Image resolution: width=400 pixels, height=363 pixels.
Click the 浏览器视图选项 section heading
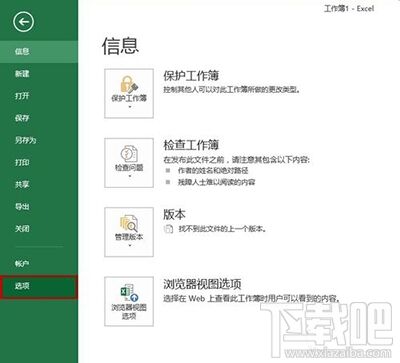(202, 284)
